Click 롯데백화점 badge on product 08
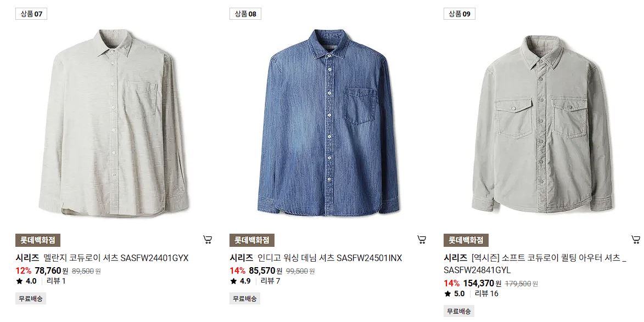 click(x=252, y=240)
